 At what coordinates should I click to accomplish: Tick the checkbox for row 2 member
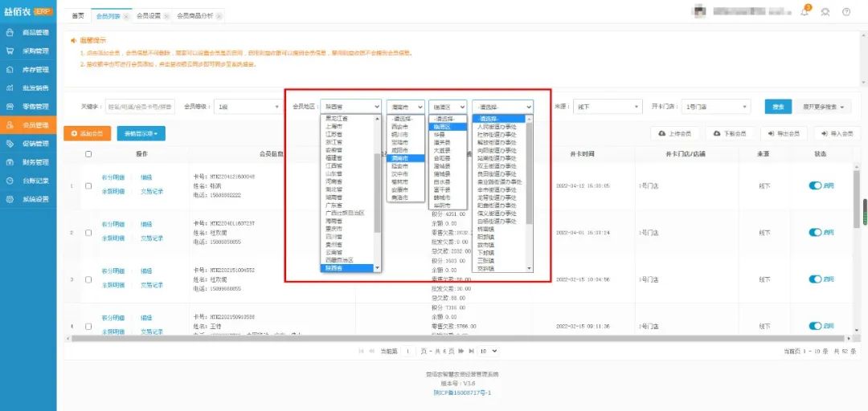(88, 232)
